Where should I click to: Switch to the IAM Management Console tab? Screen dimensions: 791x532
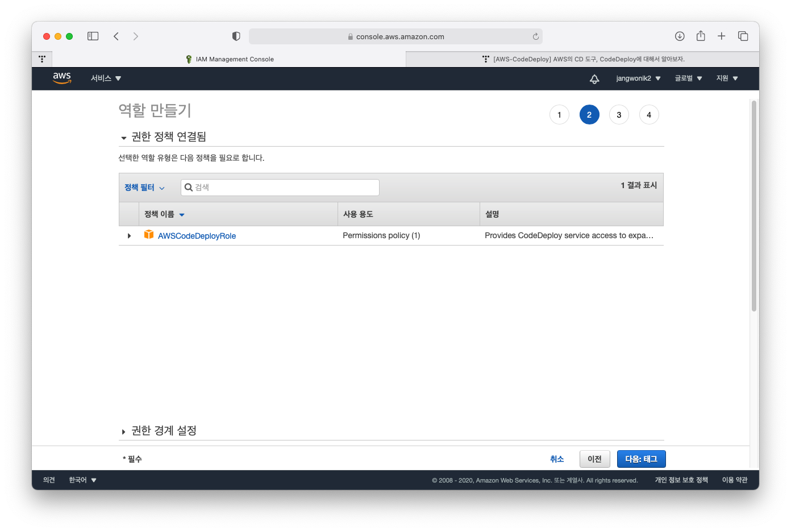[230, 59]
